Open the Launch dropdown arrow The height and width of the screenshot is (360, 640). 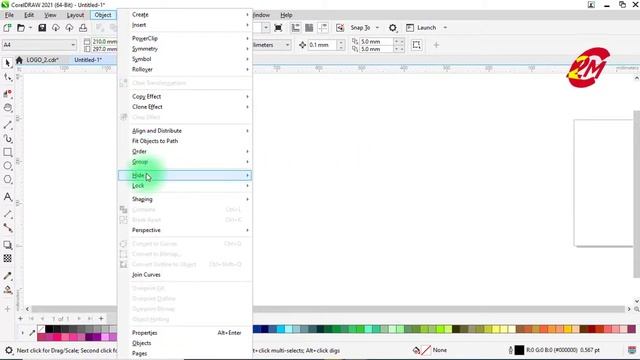point(445,28)
